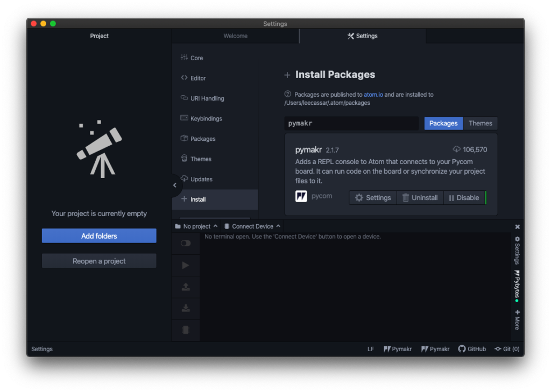Open the More vertical button

pyautogui.click(x=517, y=319)
